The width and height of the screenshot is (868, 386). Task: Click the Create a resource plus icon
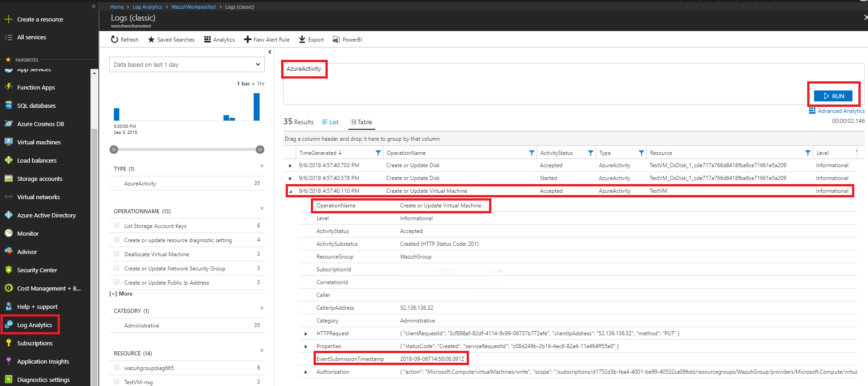pos(8,19)
